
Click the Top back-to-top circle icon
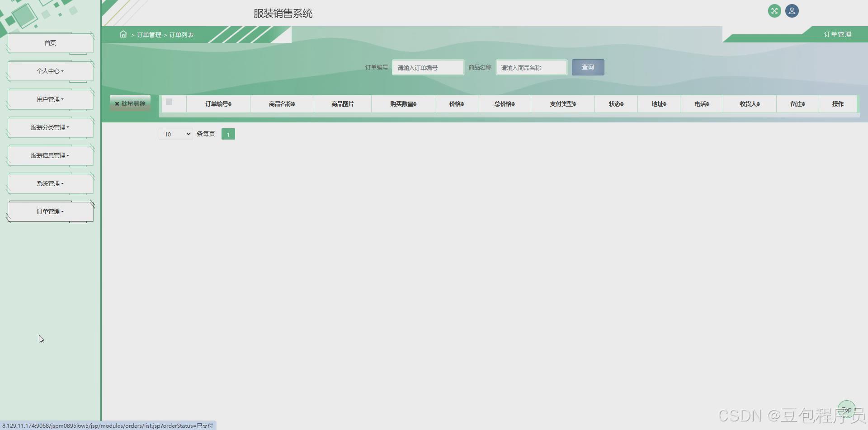point(847,409)
